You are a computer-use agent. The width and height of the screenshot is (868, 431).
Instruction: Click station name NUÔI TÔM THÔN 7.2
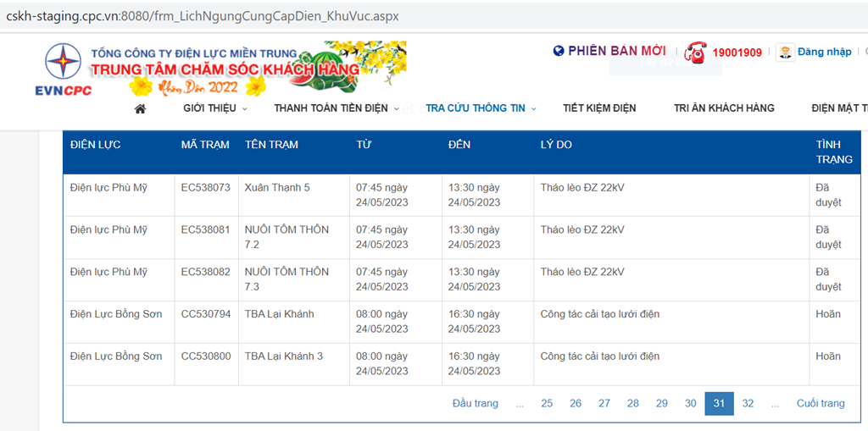[x=287, y=237]
